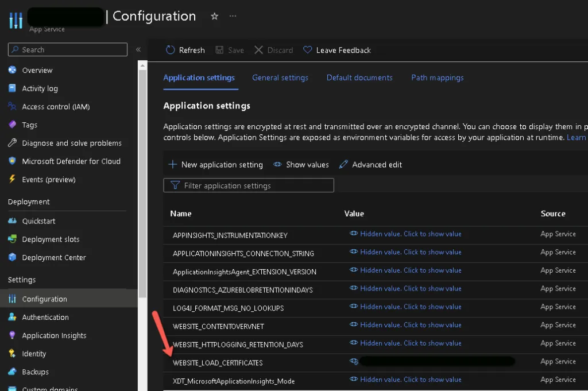This screenshot has width=588, height=391.
Task: Click the Refresh toolbar button
Action: pos(185,50)
